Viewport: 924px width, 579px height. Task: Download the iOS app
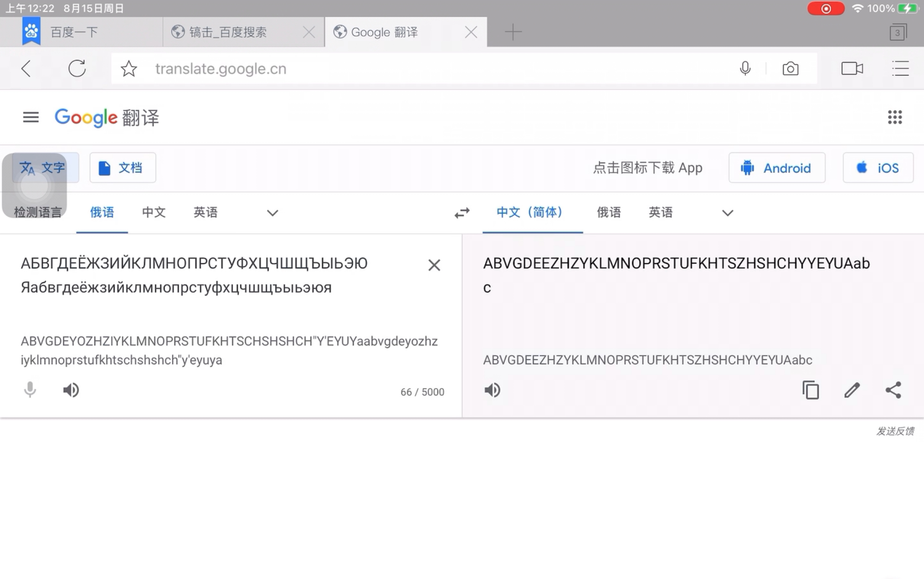(x=878, y=168)
